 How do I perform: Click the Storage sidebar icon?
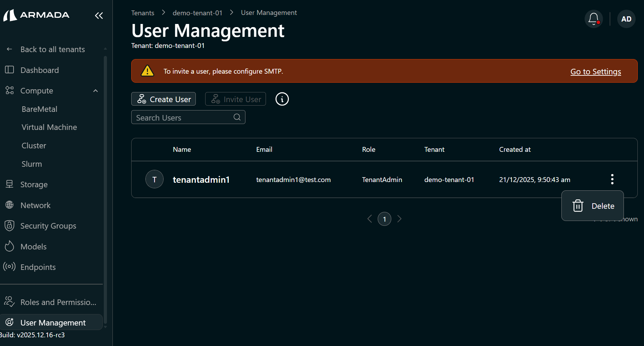point(9,184)
